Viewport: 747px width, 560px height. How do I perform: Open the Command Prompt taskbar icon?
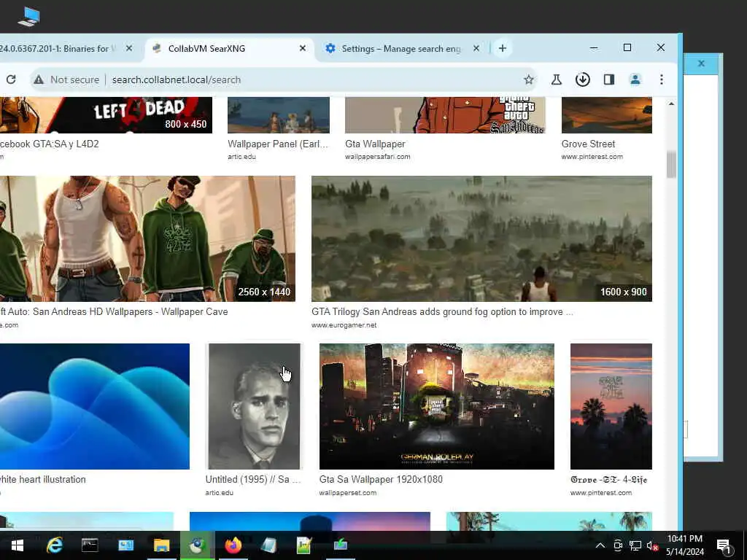coord(90,545)
